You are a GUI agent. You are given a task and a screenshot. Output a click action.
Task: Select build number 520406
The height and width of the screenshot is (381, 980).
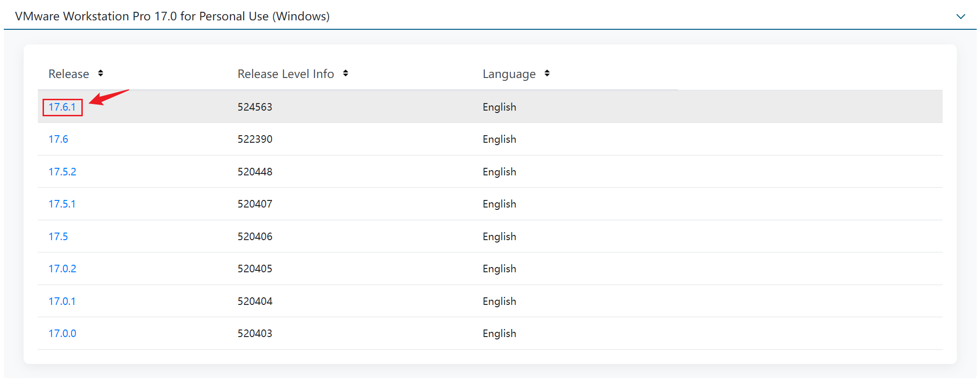(255, 237)
